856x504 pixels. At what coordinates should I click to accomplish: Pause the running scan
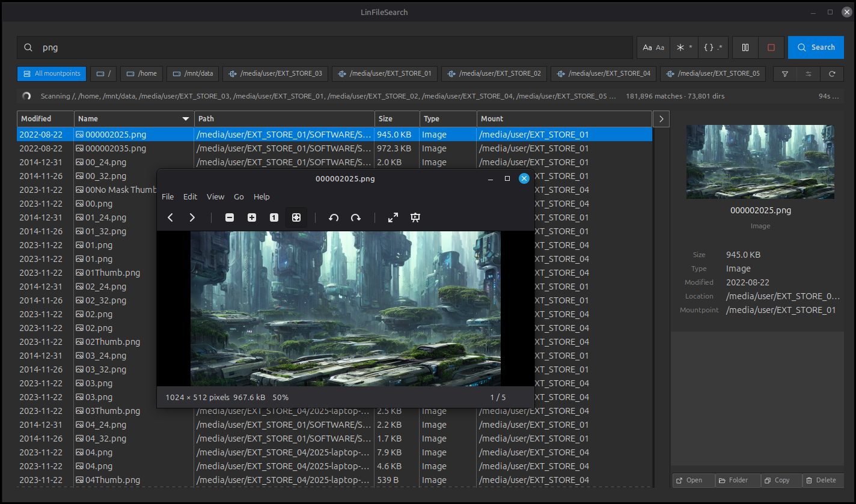click(745, 47)
